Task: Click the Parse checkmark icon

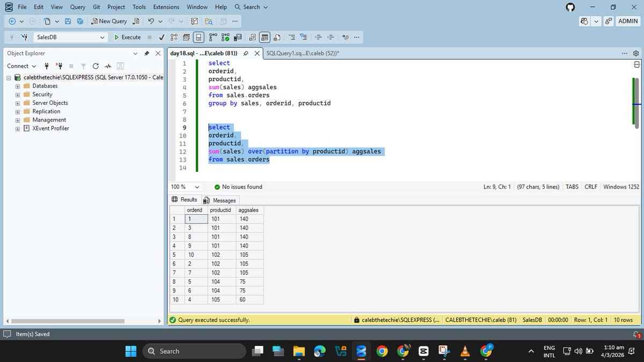Action: tap(161, 37)
